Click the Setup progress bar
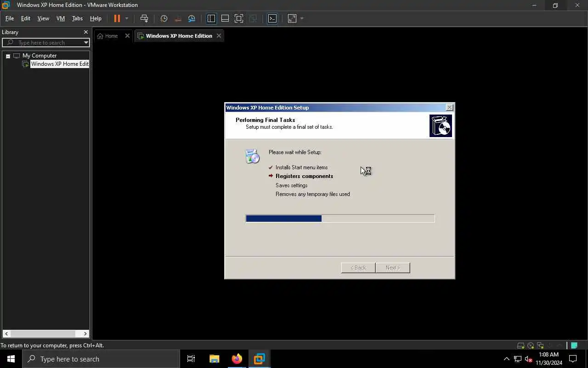This screenshot has width=588, height=368. click(x=340, y=218)
